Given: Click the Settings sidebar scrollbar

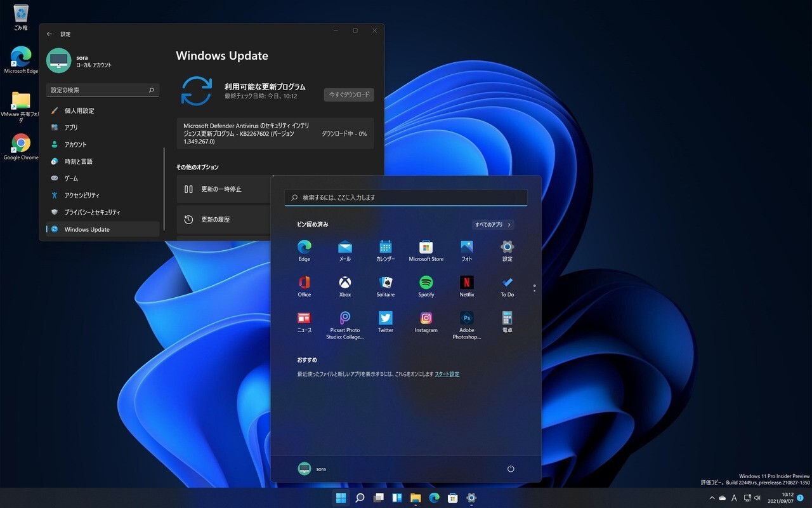Looking at the screenshot, I should (164, 189).
